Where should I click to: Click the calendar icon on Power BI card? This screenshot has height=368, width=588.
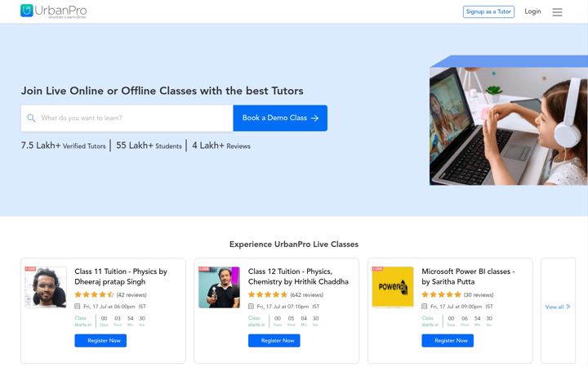[425, 307]
